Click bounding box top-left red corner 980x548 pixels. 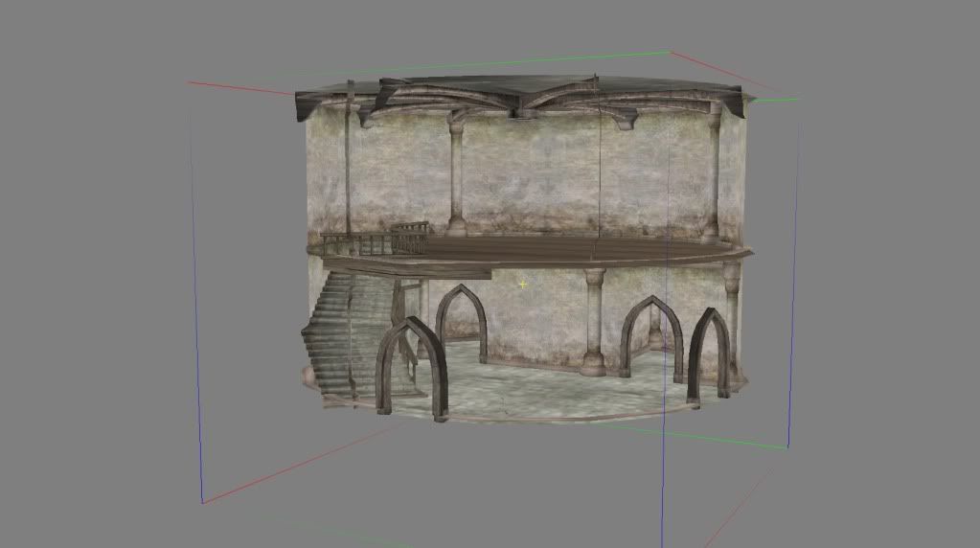pyautogui.click(x=190, y=82)
